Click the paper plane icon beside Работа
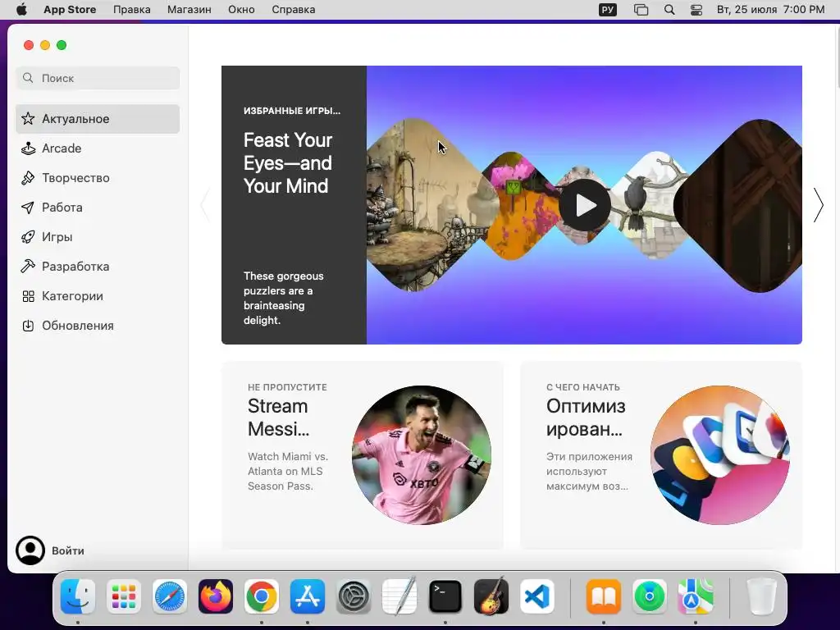840x630 pixels. point(28,208)
